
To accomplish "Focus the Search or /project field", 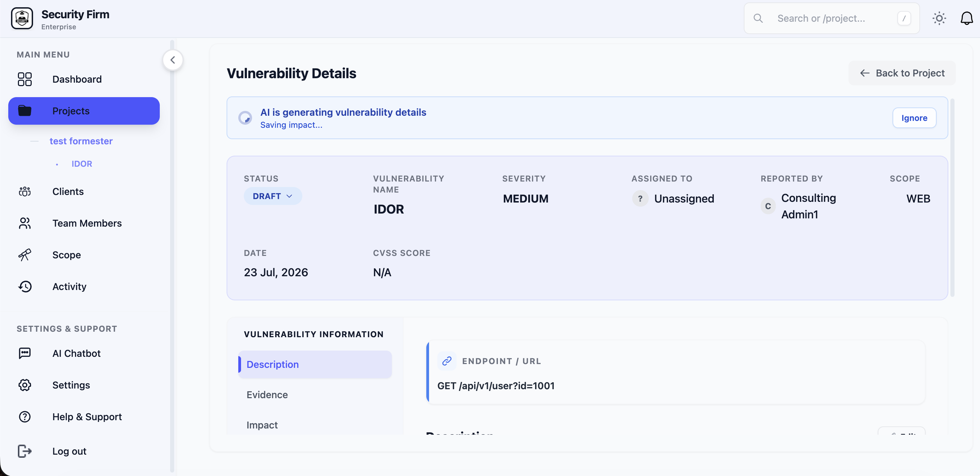I will click(x=832, y=18).
